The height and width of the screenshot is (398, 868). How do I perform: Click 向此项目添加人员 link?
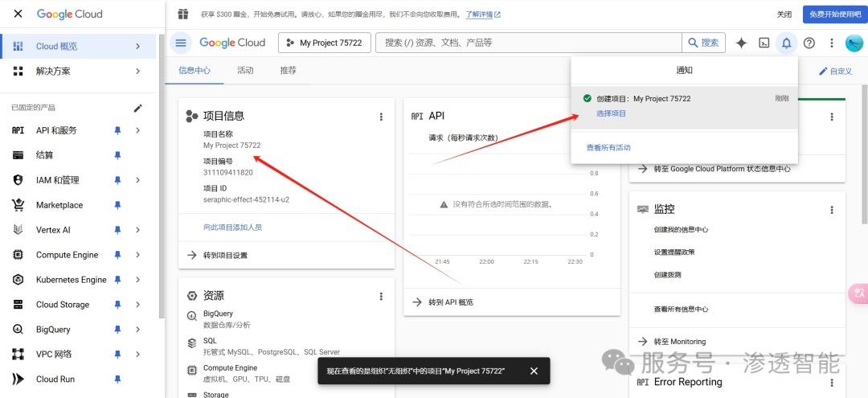click(x=232, y=228)
